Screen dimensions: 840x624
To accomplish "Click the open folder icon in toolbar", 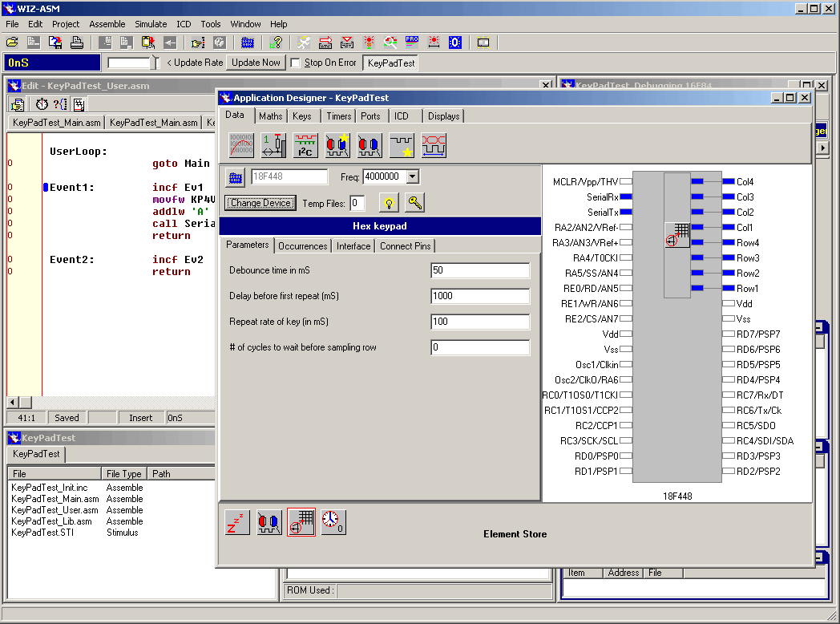I will [x=12, y=43].
